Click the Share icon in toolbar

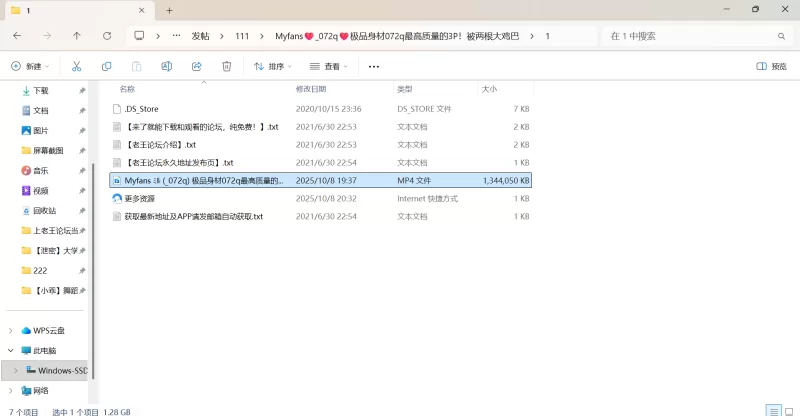coord(197,66)
